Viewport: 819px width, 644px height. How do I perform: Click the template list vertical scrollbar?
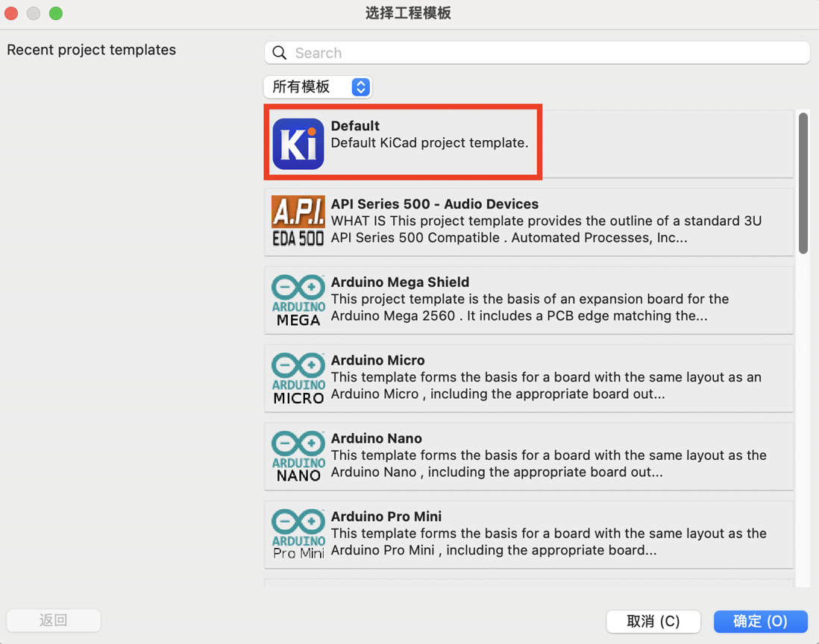click(x=803, y=183)
